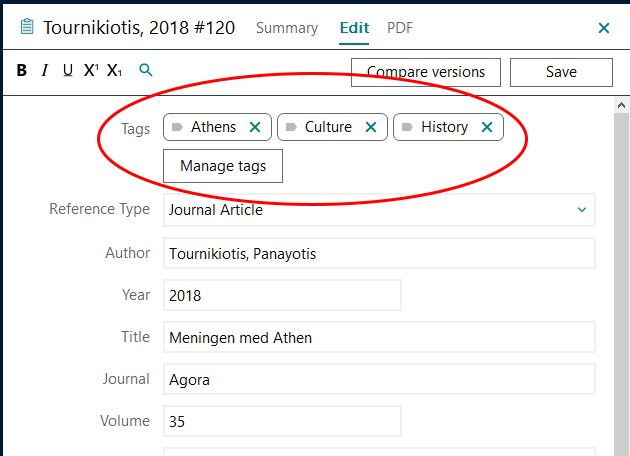The width and height of the screenshot is (630, 456).
Task: Click the Volume field showing 35
Action: (282, 421)
